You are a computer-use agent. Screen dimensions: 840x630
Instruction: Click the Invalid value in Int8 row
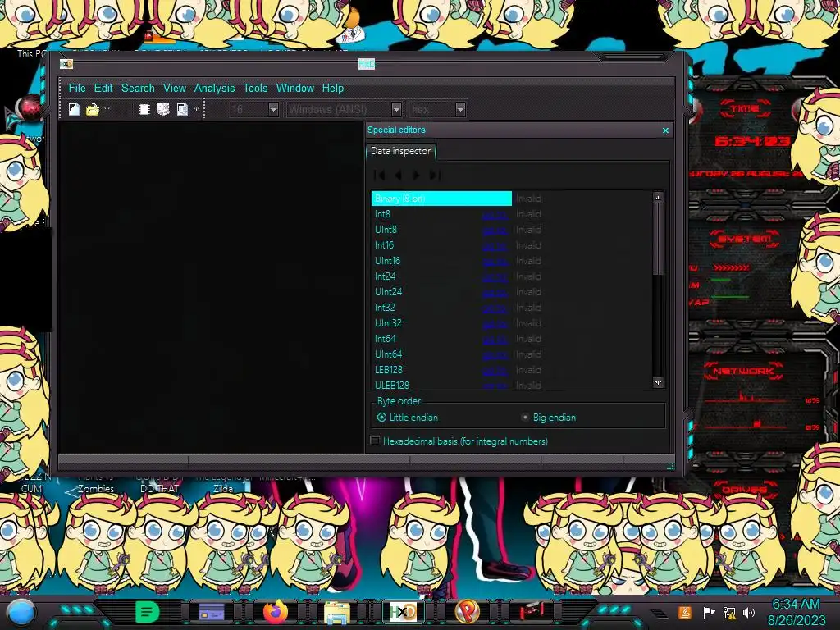click(x=528, y=214)
